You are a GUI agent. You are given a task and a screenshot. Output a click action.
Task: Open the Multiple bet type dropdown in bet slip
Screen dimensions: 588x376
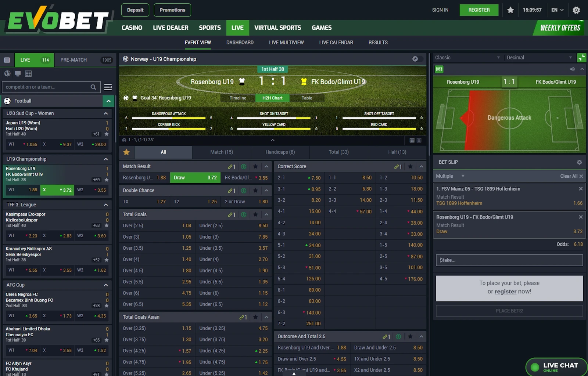tap(449, 176)
